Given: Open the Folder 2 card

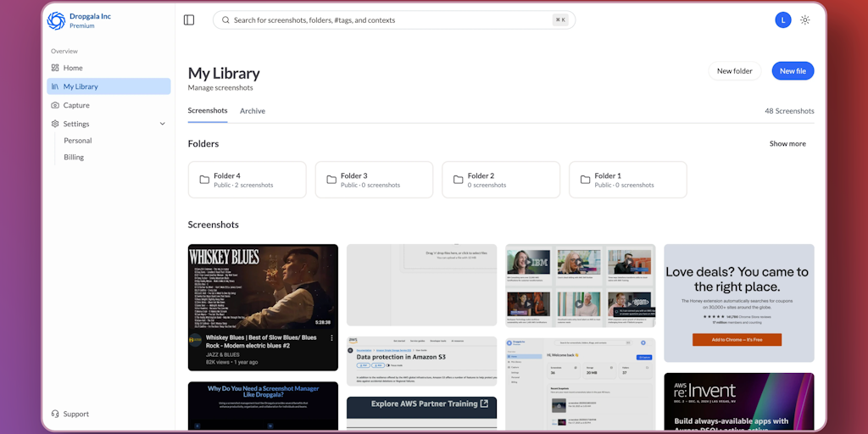Looking at the screenshot, I should (501, 180).
